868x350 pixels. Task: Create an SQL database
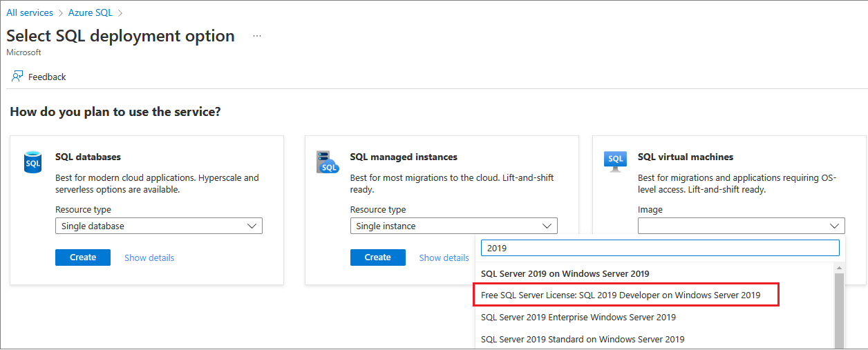tap(83, 257)
